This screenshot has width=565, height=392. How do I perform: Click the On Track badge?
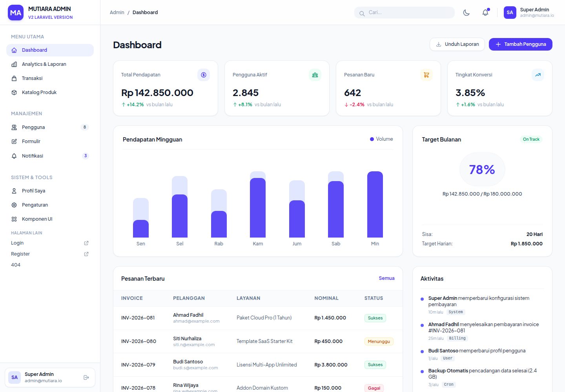(x=531, y=139)
